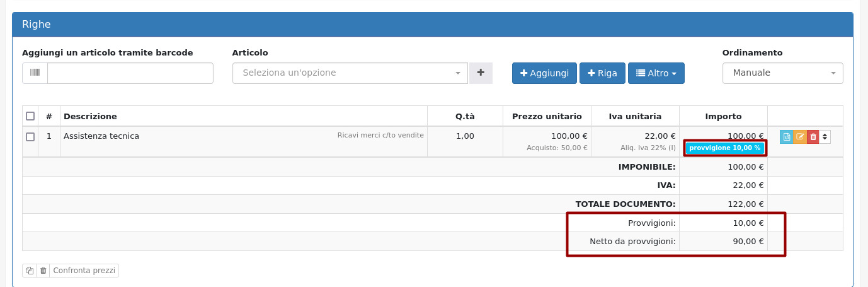This screenshot has width=868, height=287.
Task: Click the Righe panel header
Action: (433, 25)
